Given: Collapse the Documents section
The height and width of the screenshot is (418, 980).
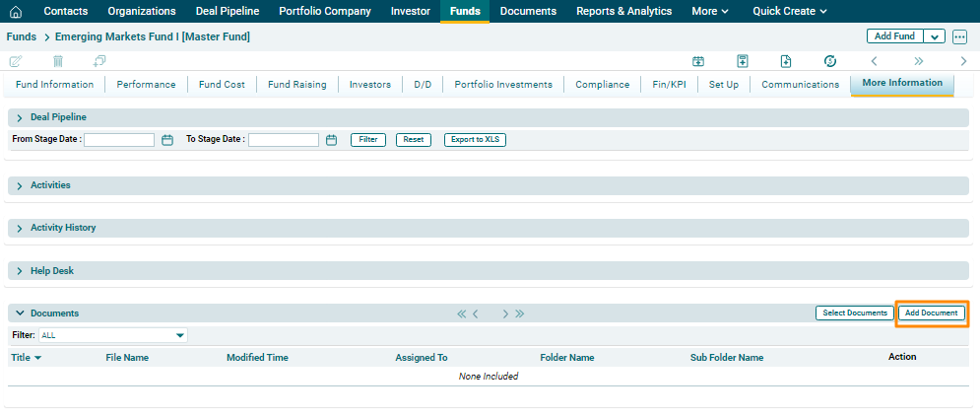Looking at the screenshot, I should 20,313.
